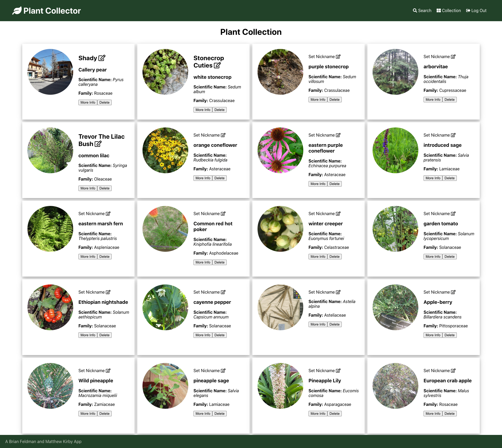Delete the purple stonecrop plant
502x448 pixels.
click(334, 100)
